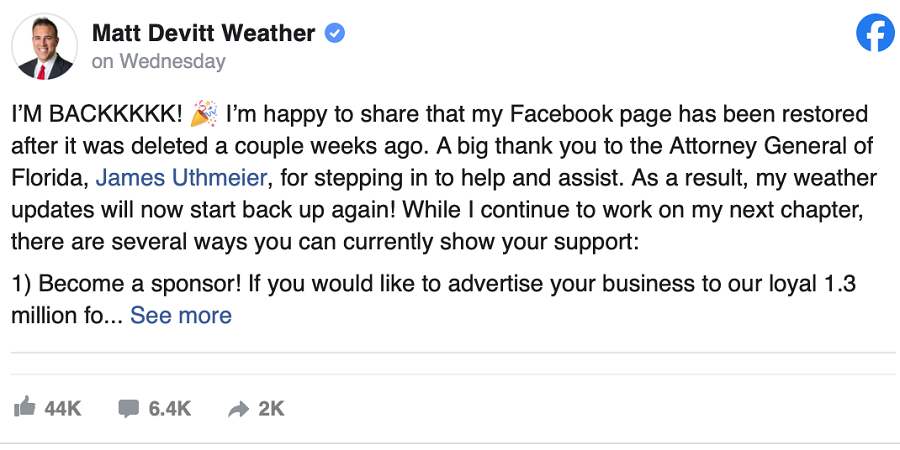View the 44K likes count
Image resolution: width=900 pixels, height=450 pixels.
tap(62, 408)
